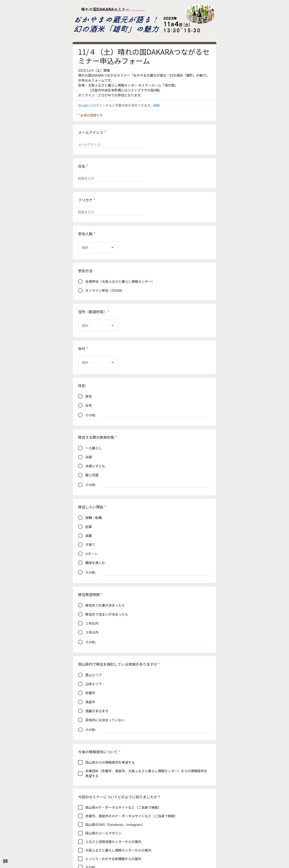This screenshot has width=289, height=868.
Task: Select １年以内 timing
Action: pos(80,623)
